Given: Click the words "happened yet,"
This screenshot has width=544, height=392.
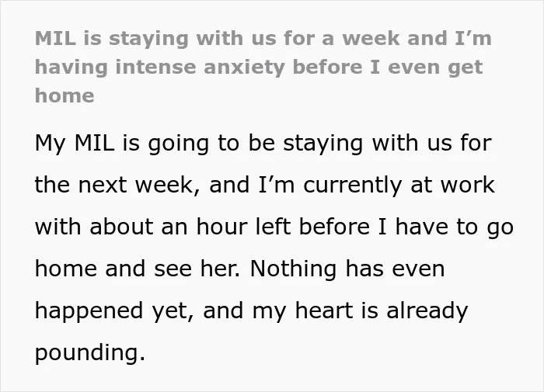Looking at the screenshot, I should point(114,311).
